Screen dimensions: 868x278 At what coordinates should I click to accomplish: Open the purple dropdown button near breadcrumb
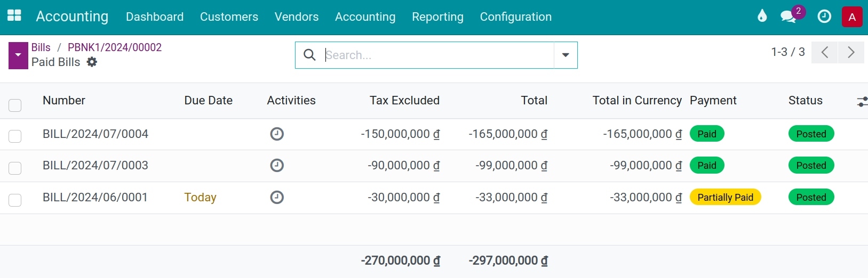(18, 55)
